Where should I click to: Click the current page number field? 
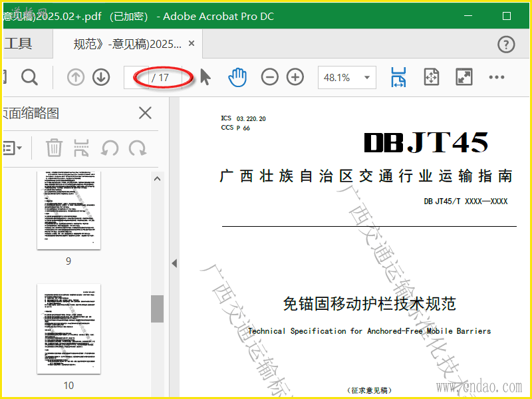click(x=136, y=77)
